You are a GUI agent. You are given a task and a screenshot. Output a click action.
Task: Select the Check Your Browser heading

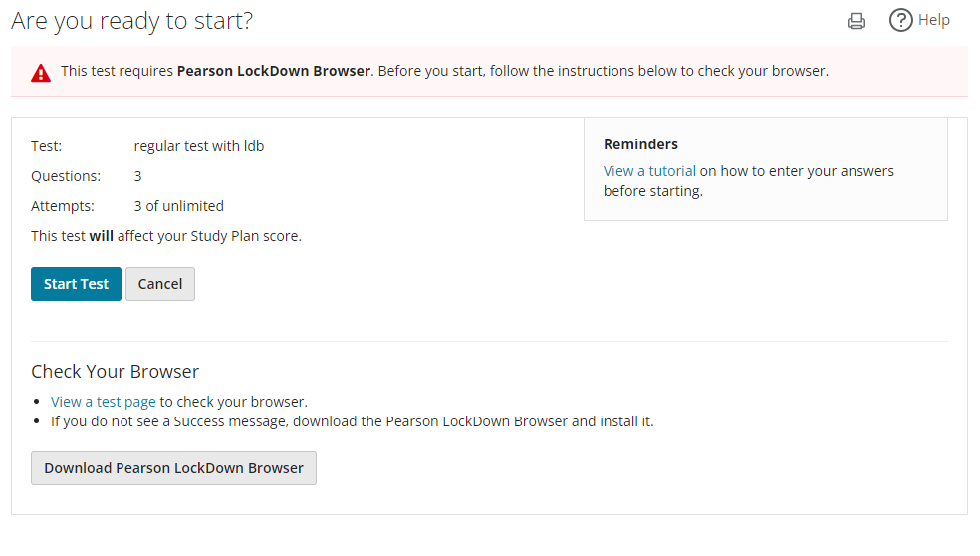[116, 372]
